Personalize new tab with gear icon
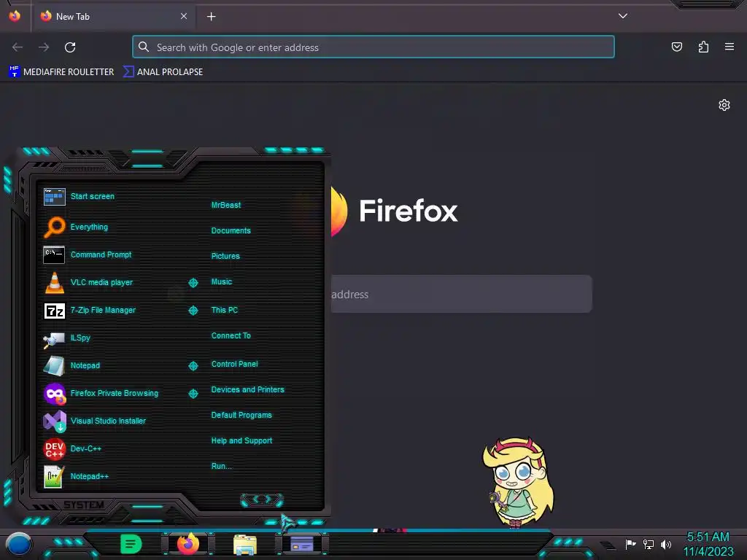 724,105
